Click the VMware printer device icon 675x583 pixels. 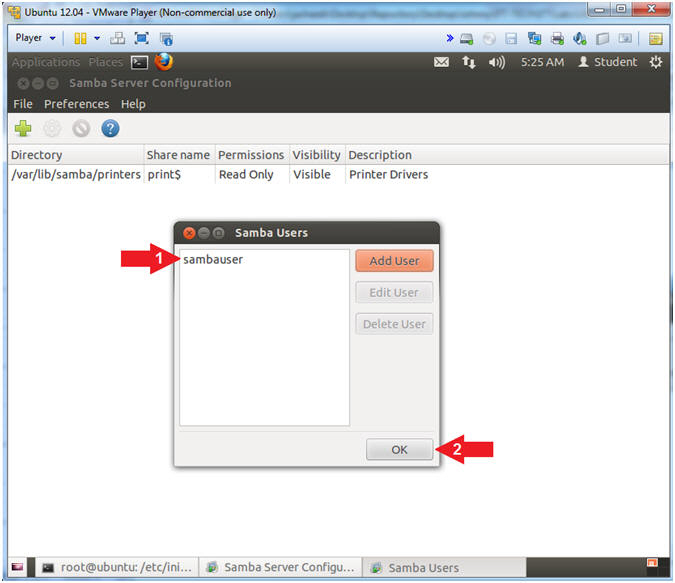click(557, 39)
